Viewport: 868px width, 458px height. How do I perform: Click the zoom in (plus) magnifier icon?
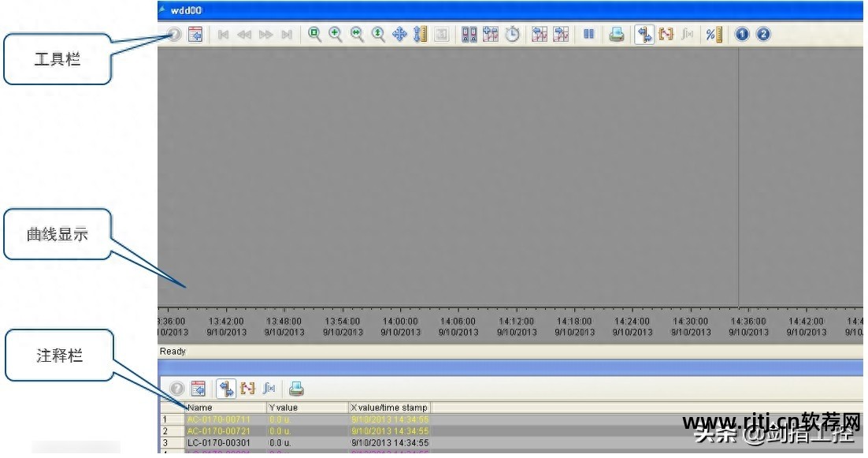336,35
